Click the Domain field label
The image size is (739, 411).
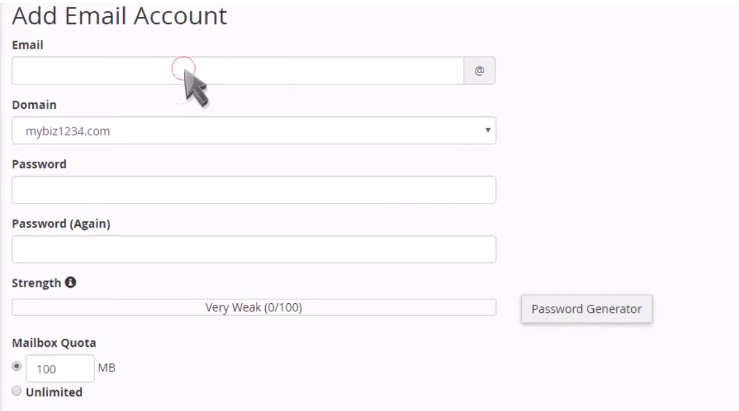(34, 105)
